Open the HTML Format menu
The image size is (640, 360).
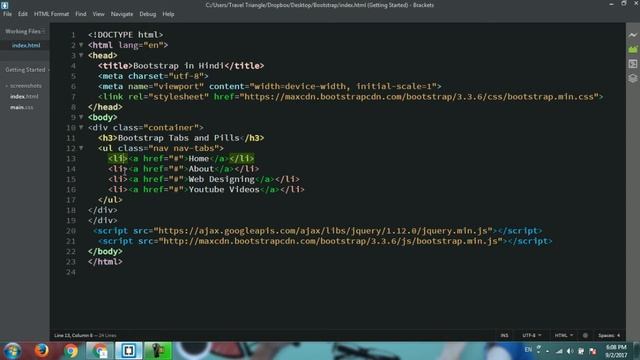[51, 14]
